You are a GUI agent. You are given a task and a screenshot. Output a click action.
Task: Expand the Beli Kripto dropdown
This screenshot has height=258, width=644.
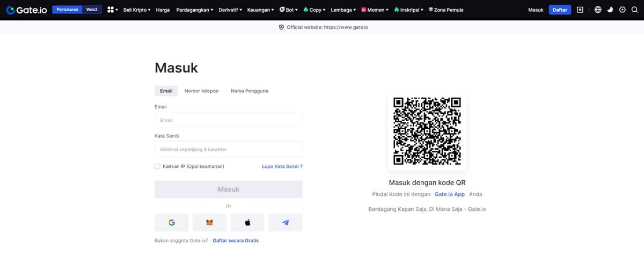[x=137, y=10]
